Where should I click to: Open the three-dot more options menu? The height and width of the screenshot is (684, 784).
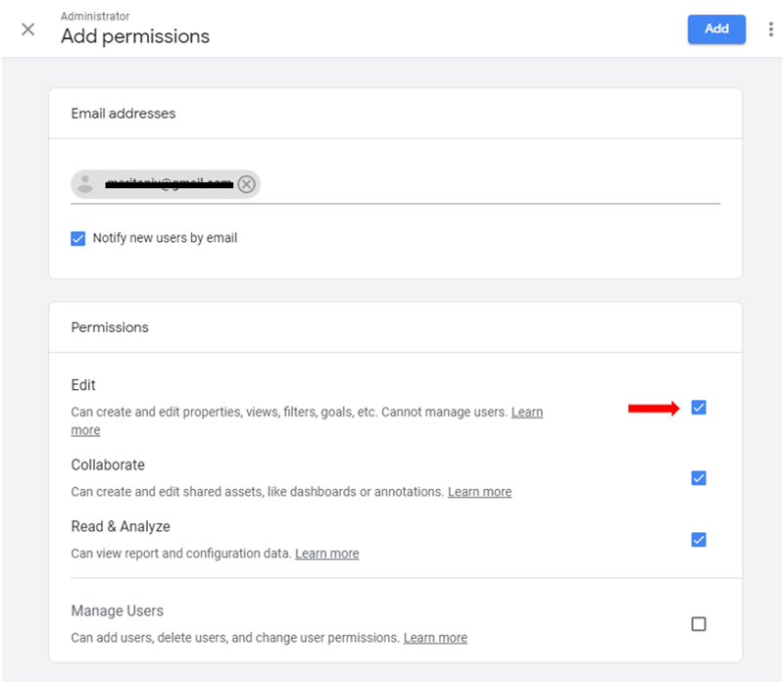click(x=770, y=29)
